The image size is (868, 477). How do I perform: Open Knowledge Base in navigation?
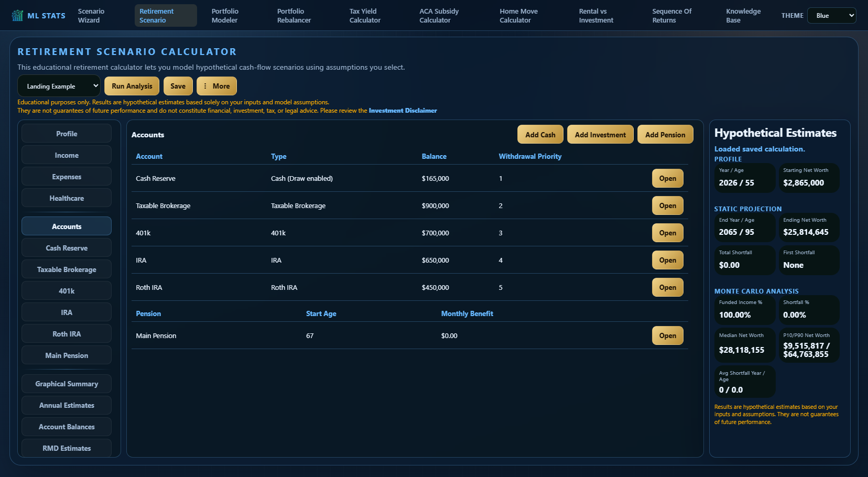point(743,16)
